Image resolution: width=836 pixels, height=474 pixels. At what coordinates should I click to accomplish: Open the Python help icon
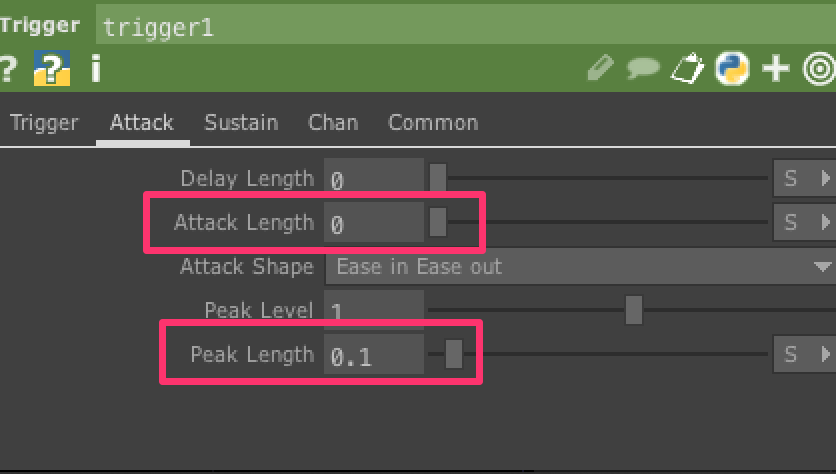[50, 69]
